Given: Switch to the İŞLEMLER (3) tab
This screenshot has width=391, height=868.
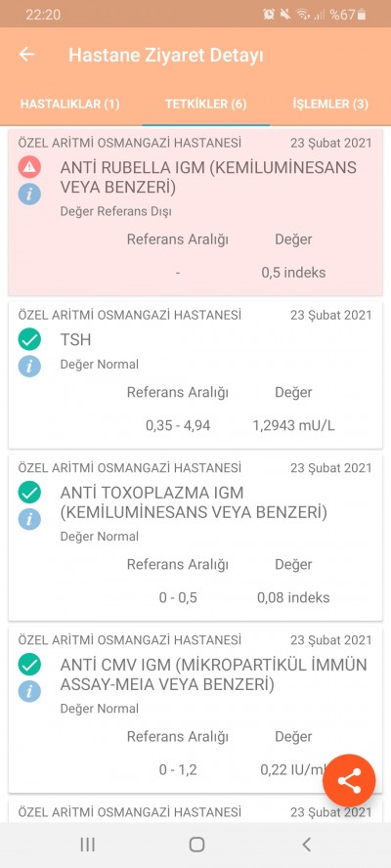Looking at the screenshot, I should pos(330,104).
